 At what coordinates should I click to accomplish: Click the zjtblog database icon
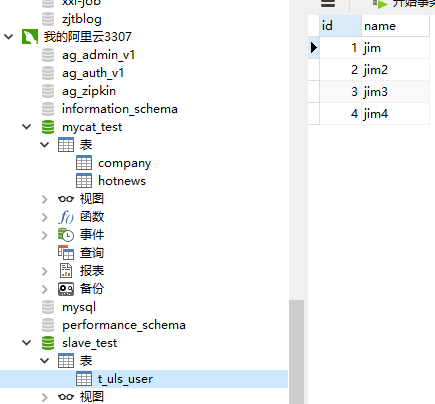[x=48, y=19]
